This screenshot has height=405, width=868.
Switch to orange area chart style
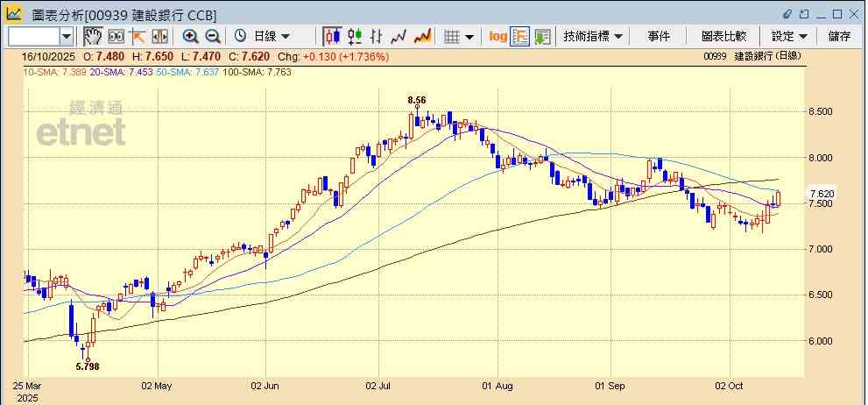(422, 36)
